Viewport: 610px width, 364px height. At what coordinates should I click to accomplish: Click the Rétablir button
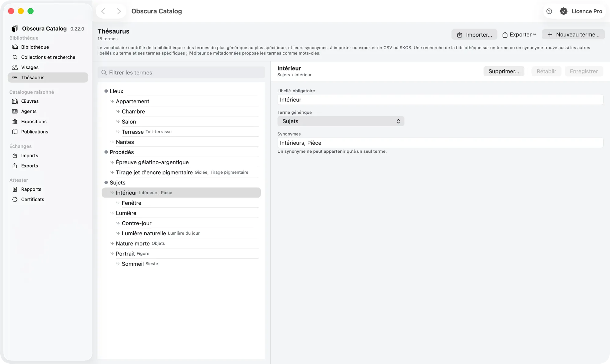pos(546,71)
